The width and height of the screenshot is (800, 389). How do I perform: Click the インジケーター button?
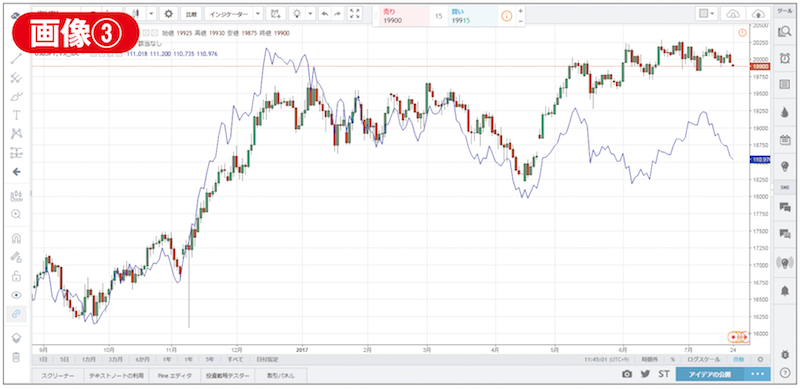pyautogui.click(x=228, y=14)
